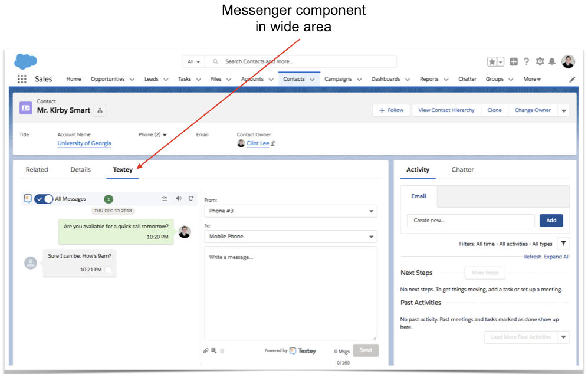Image resolution: width=588 pixels, height=374 pixels.
Task: Click the change owner icon after Clint Lee
Action: click(x=273, y=143)
